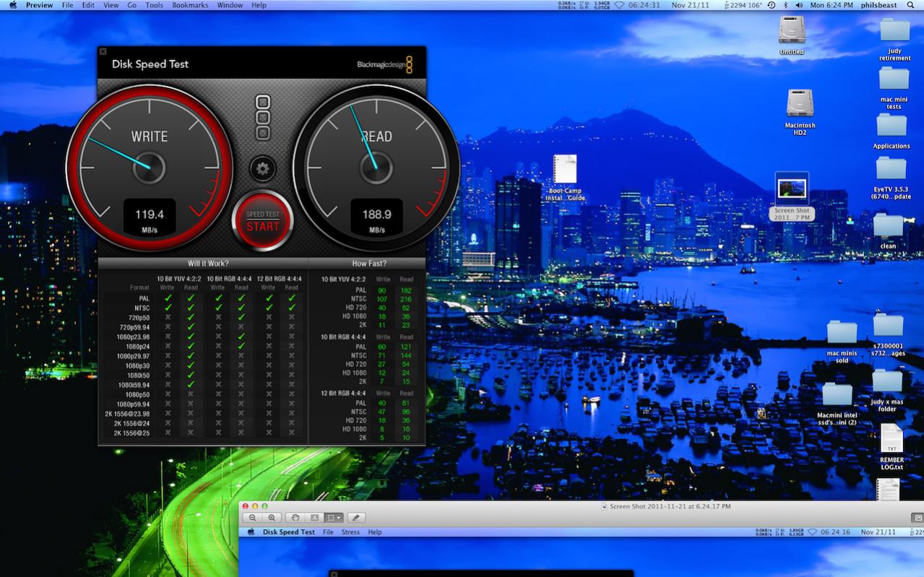Click Zoom In in Preview toolbar
The height and width of the screenshot is (577, 924).
click(x=272, y=518)
